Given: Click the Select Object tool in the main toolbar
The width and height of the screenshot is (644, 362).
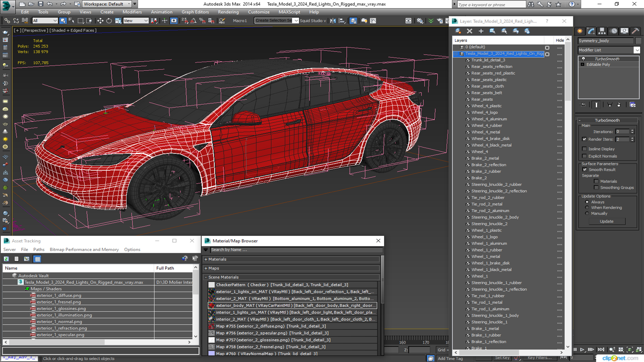Looking at the screenshot, I should pos(63,21).
